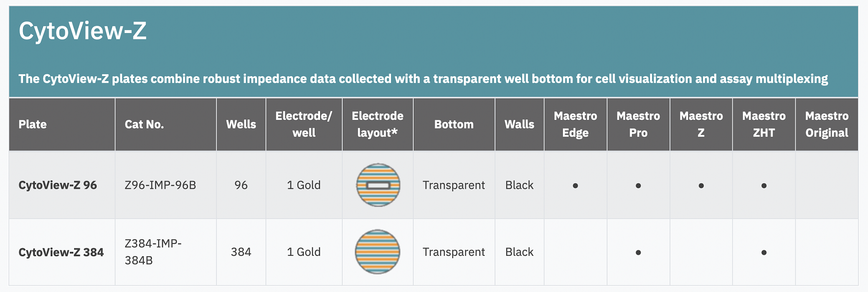Click the Electrode layout* column header
Image resolution: width=868 pixels, height=292 pixels.
[x=377, y=124]
